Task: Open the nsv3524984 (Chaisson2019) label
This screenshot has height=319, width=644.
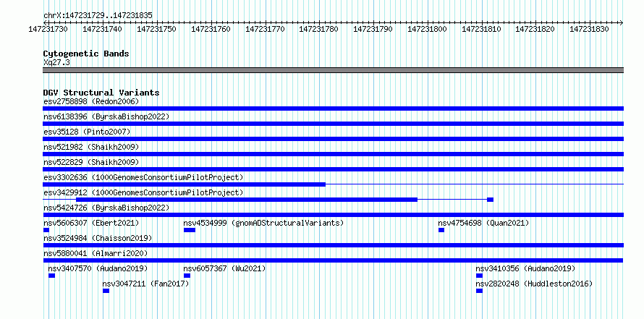Action: [x=98, y=238]
